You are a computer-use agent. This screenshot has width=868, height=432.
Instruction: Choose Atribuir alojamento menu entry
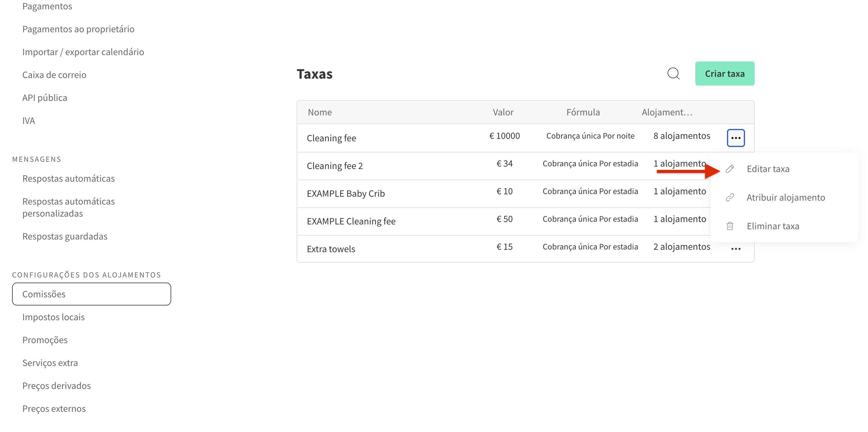coord(785,197)
